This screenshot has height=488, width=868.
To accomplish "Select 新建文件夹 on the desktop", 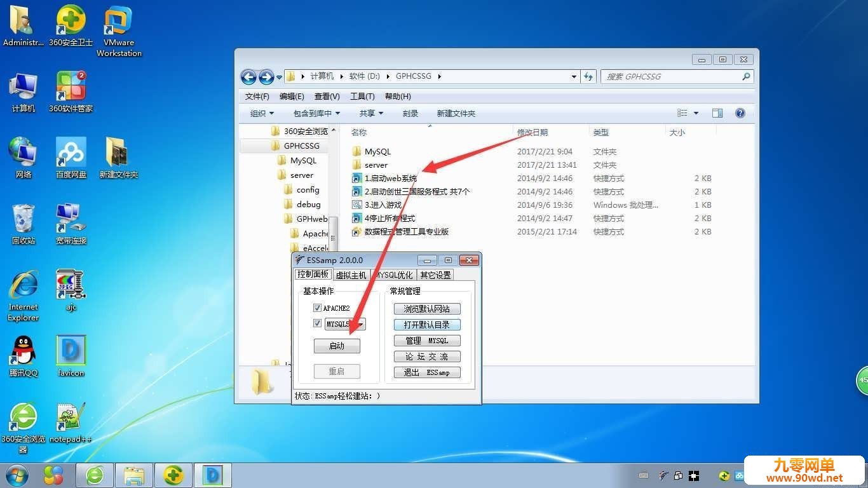I will pos(118,158).
